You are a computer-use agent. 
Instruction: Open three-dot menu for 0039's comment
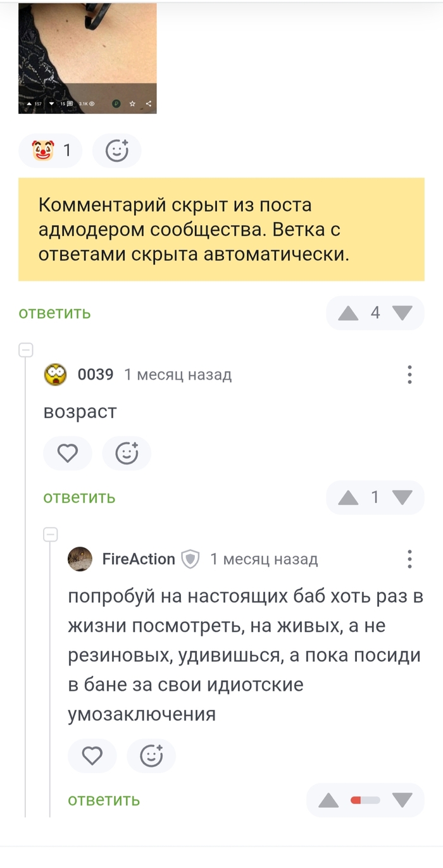coord(409,375)
